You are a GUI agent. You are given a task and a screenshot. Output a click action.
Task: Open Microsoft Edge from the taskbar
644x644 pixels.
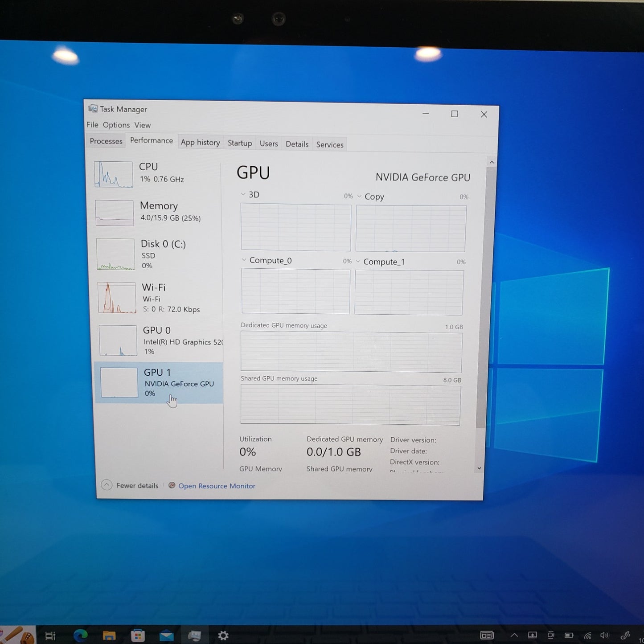tap(81, 635)
